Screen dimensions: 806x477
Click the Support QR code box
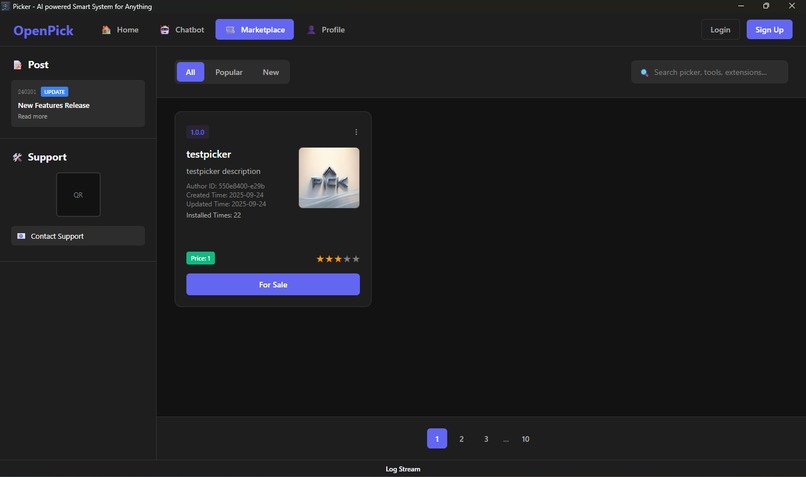point(78,195)
